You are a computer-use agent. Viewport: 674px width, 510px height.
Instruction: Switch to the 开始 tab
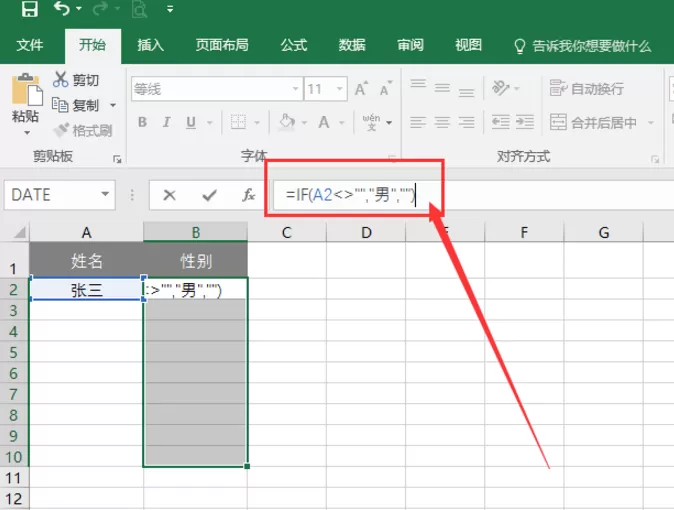(x=92, y=45)
